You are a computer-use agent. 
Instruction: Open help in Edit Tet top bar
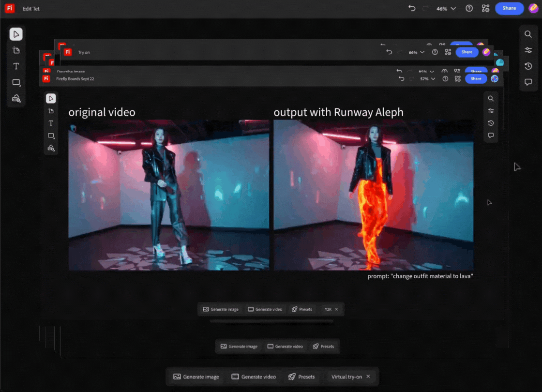pyautogui.click(x=469, y=8)
